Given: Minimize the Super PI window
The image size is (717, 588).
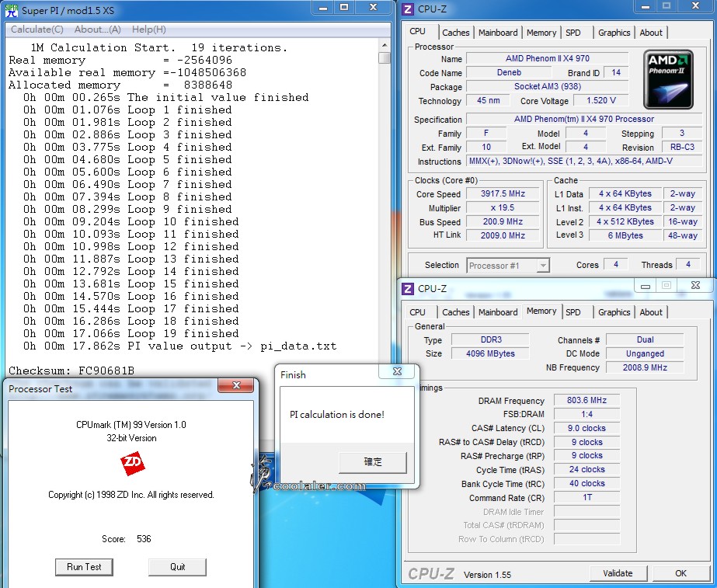Looking at the screenshot, I should pyautogui.click(x=323, y=7).
